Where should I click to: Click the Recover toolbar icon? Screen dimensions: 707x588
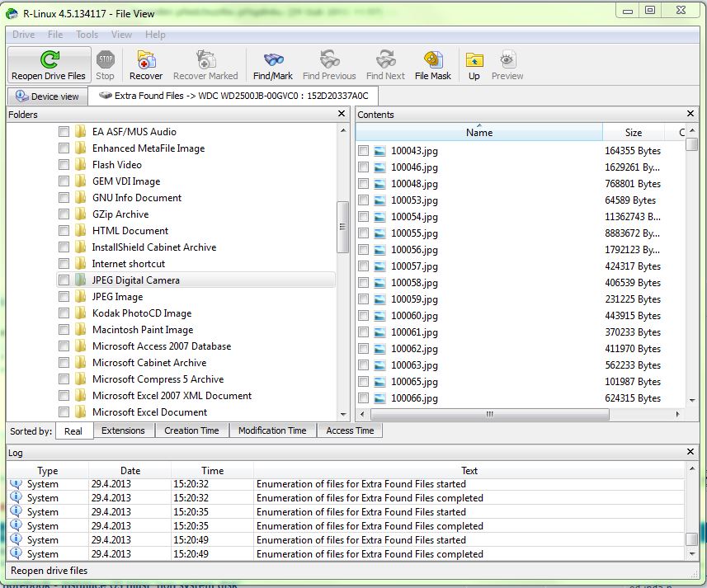coord(146,59)
